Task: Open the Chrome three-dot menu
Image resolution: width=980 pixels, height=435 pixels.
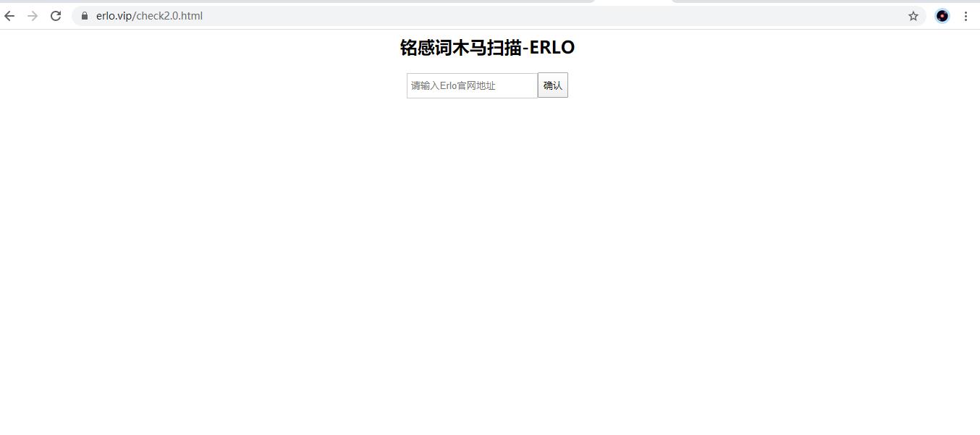Action: (x=966, y=16)
